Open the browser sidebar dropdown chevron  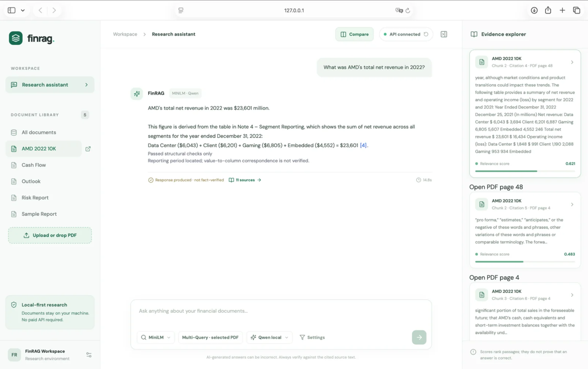coord(23,10)
